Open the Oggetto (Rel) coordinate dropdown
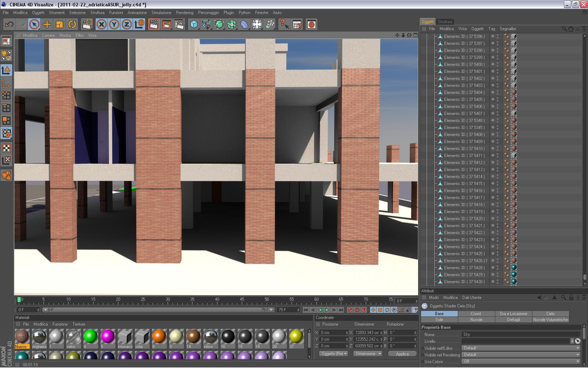 click(334, 354)
